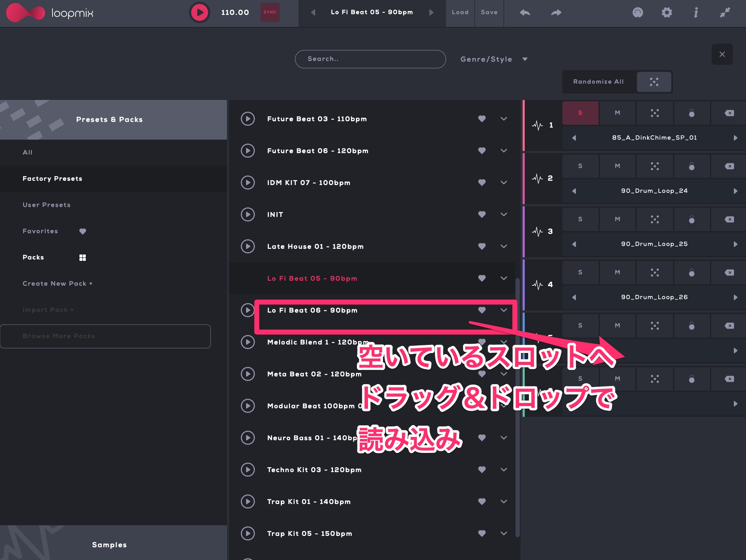Screen dimensions: 746x560
Task: Randomize track 2 using dice icon
Action: (655, 166)
